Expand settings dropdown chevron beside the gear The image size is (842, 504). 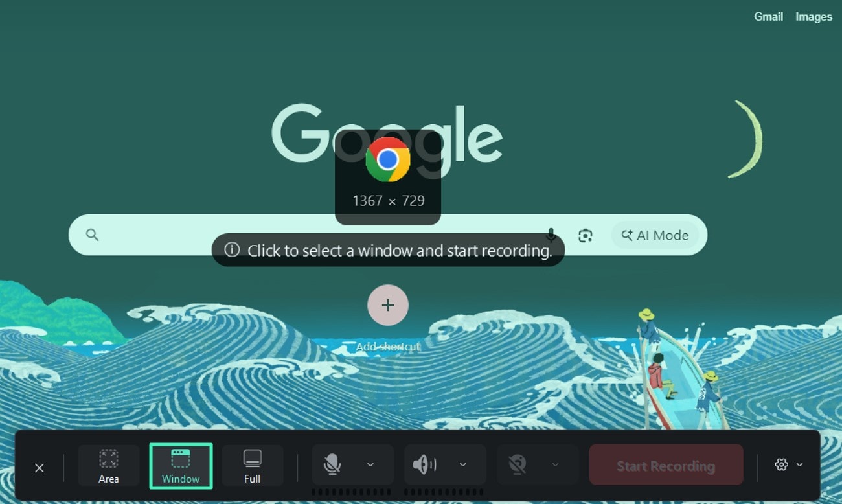[799, 464]
